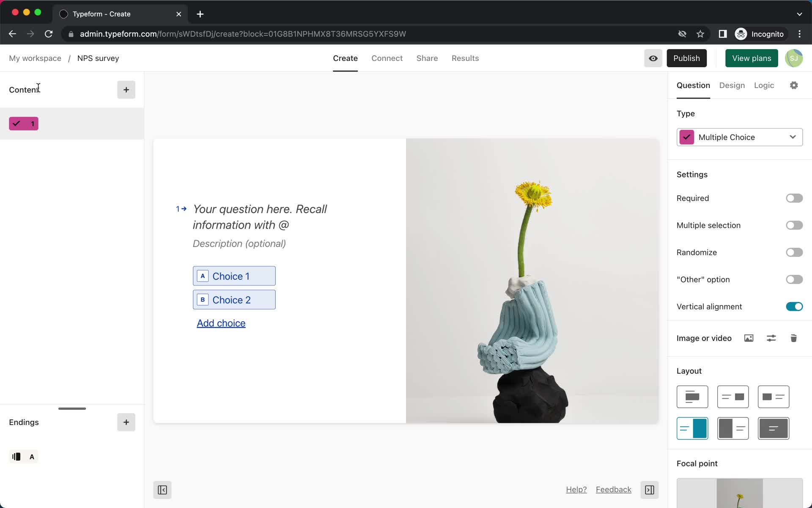Screen dimensions: 812x508
Task: Switch to the Design tab
Action: [732, 85]
